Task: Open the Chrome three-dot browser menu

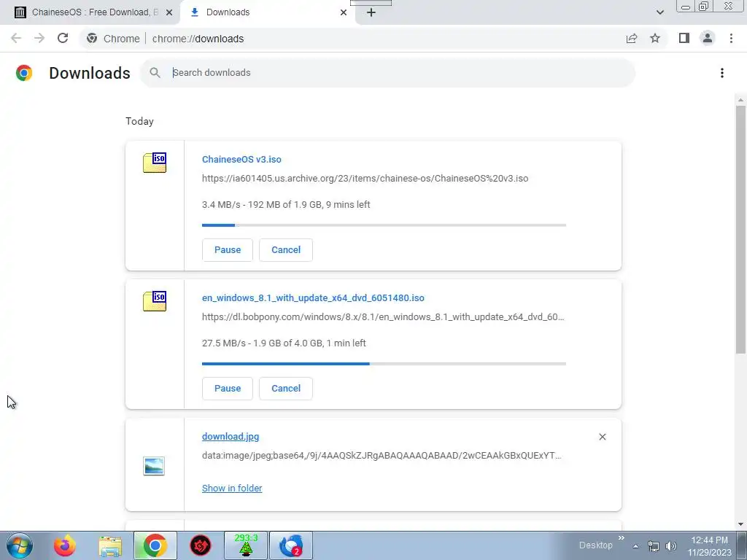Action: point(731,38)
